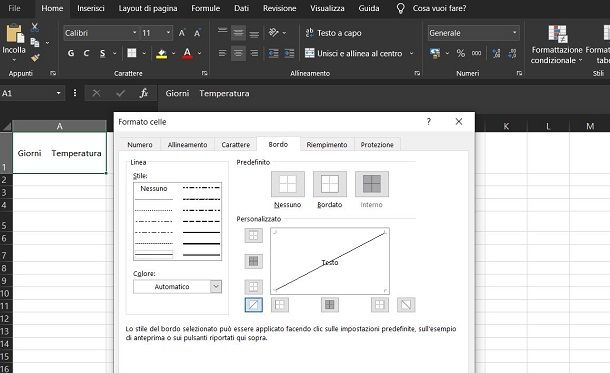Screen dimensions: 610x373
Task: Click the increase decimal icon
Action: (x=496, y=53)
